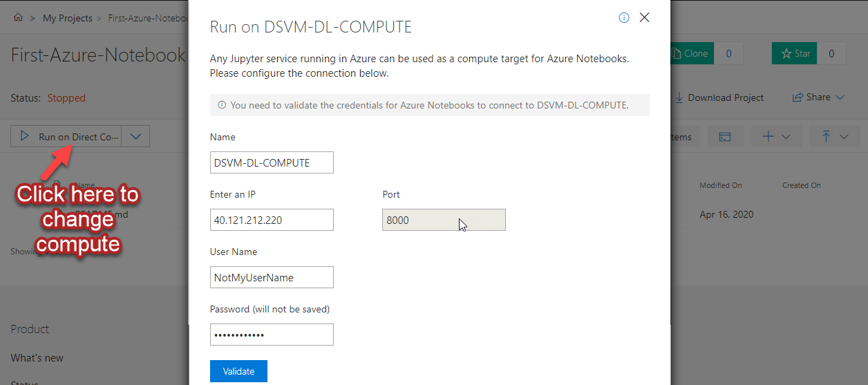Click the Port field showing 8000
The image size is (868, 385).
444,220
